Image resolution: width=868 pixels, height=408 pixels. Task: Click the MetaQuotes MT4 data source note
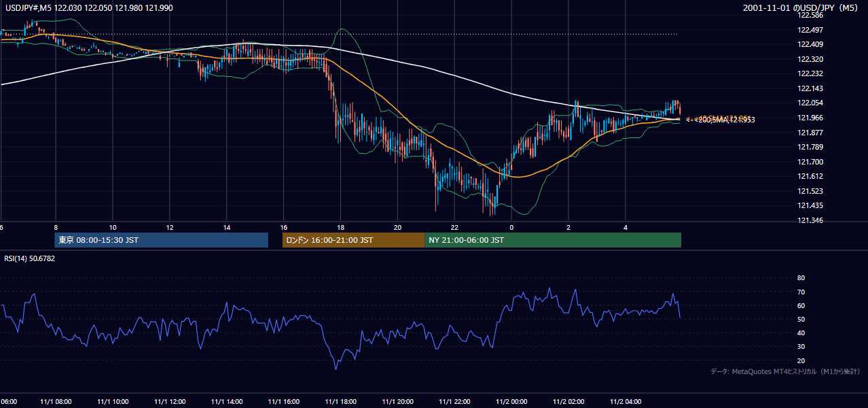point(785,372)
